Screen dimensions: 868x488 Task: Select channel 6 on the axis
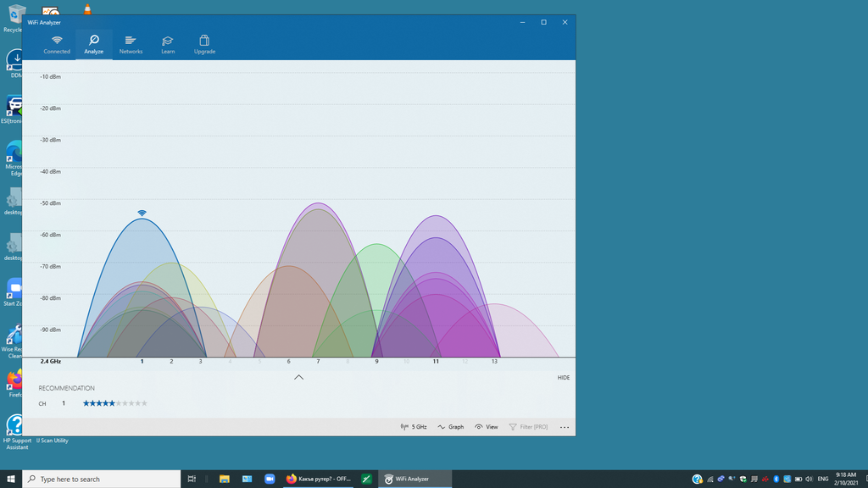click(288, 362)
